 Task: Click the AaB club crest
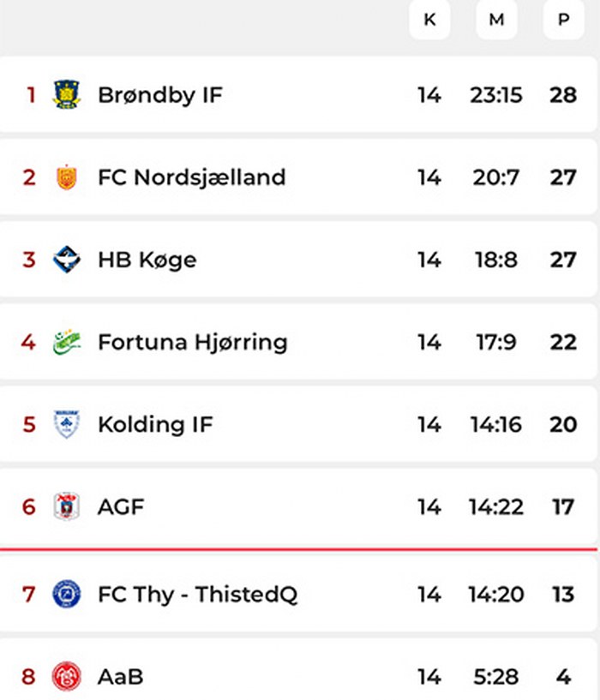pos(66,676)
